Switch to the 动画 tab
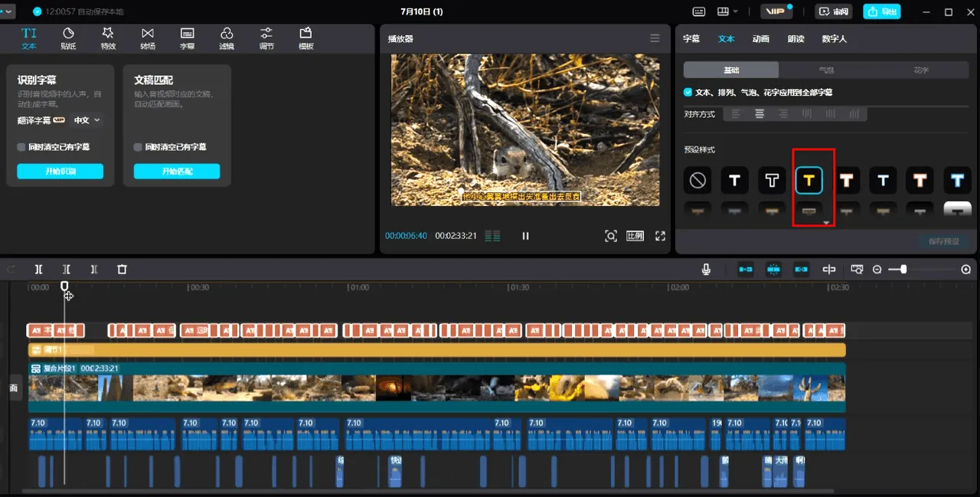 pos(760,38)
